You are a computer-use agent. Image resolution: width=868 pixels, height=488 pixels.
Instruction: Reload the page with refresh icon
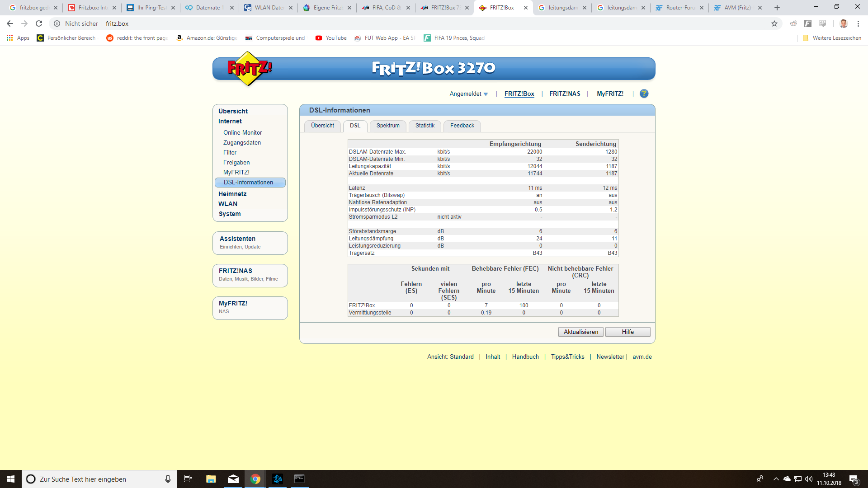click(39, 23)
